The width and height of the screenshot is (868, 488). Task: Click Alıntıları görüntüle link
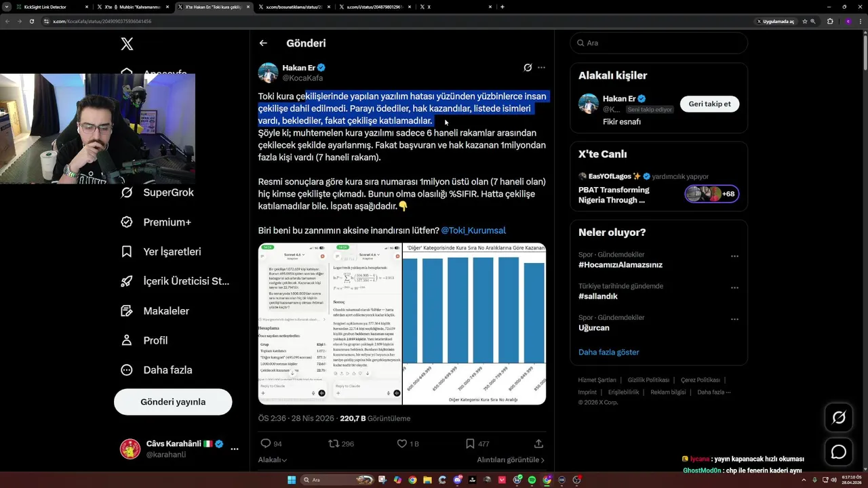tap(511, 460)
